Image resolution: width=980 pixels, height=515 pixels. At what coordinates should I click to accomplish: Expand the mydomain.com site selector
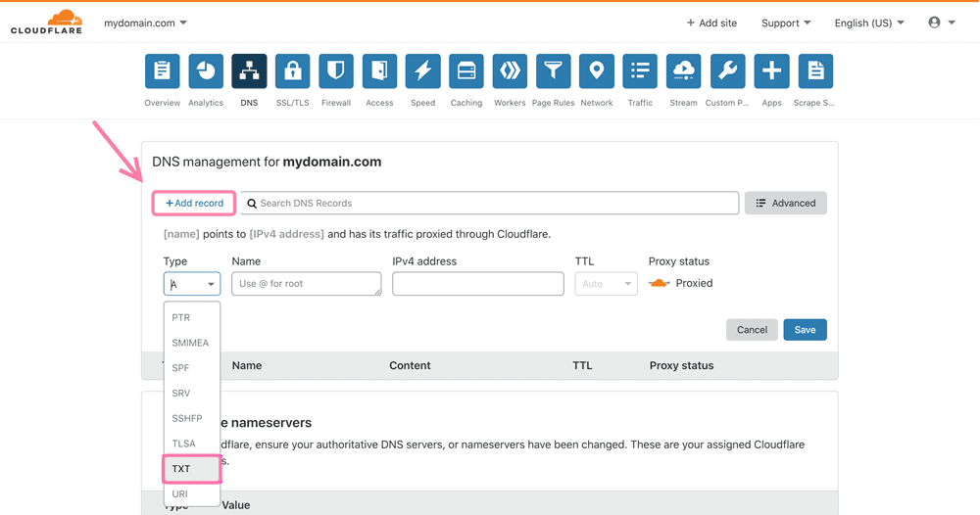pos(145,23)
